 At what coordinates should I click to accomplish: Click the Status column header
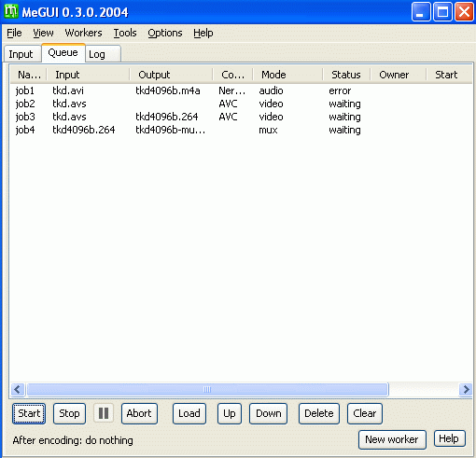pos(346,75)
